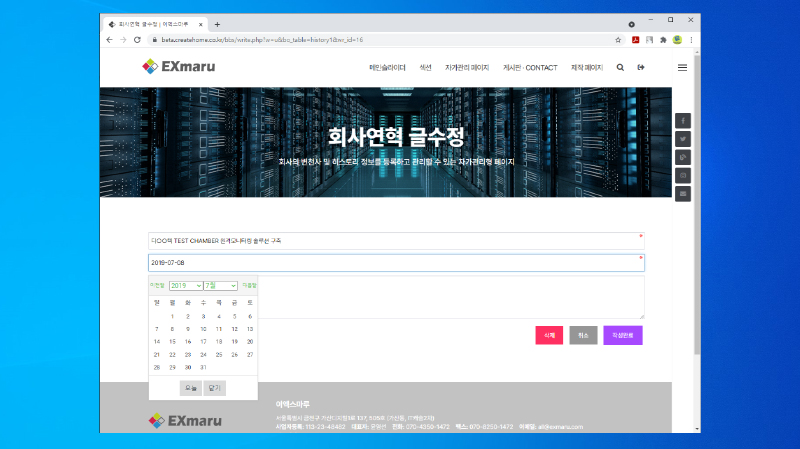Click the title input field with TEST CHAMBER text
Screen dimensions: 800x449
tap(396, 241)
